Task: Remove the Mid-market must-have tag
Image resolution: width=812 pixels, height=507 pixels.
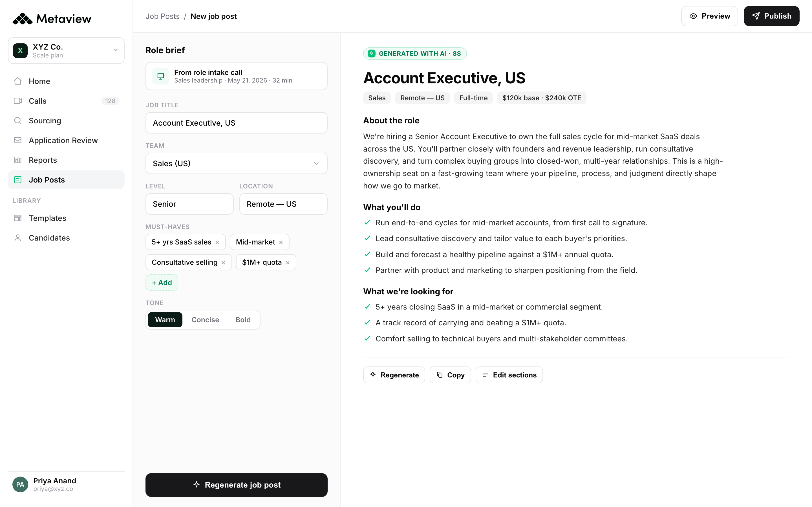Action: click(281, 243)
